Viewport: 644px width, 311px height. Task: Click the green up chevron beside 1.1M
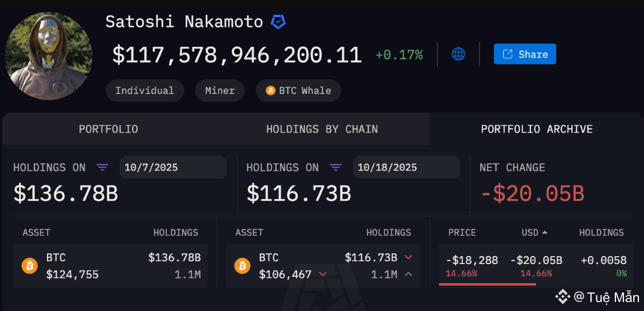coord(408,274)
